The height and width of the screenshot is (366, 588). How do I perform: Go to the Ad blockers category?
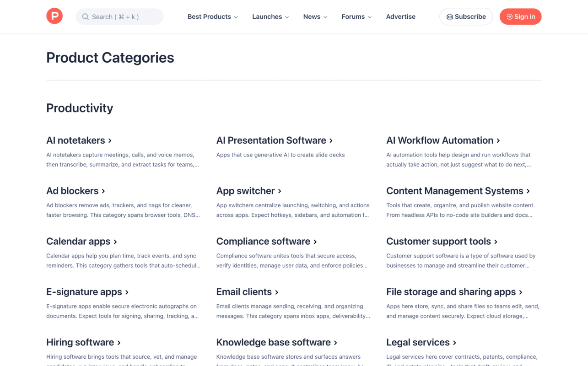(x=76, y=191)
